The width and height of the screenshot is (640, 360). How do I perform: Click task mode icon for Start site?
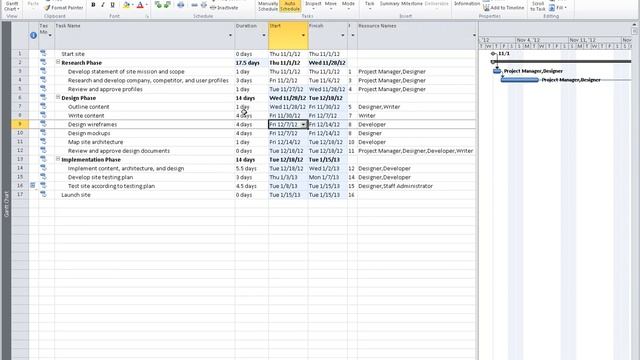tap(43, 53)
